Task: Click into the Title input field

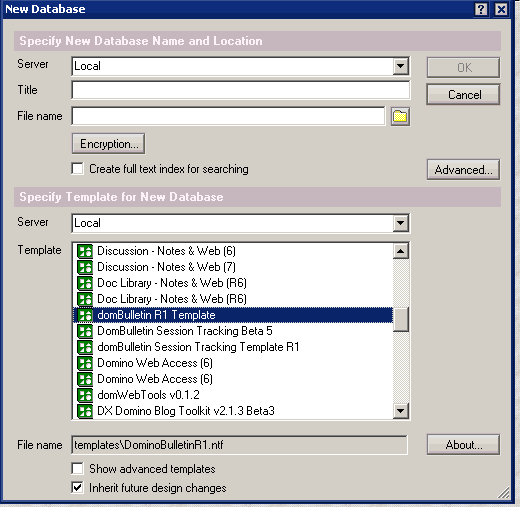Action: point(241,90)
